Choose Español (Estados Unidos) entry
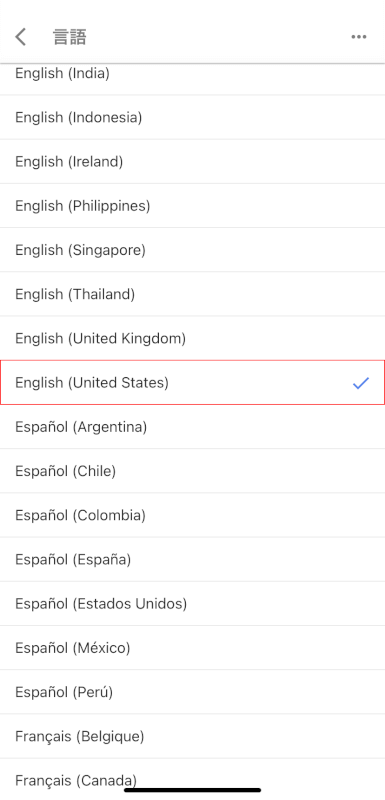Image resolution: width=385 pixels, height=800 pixels. tap(192, 604)
